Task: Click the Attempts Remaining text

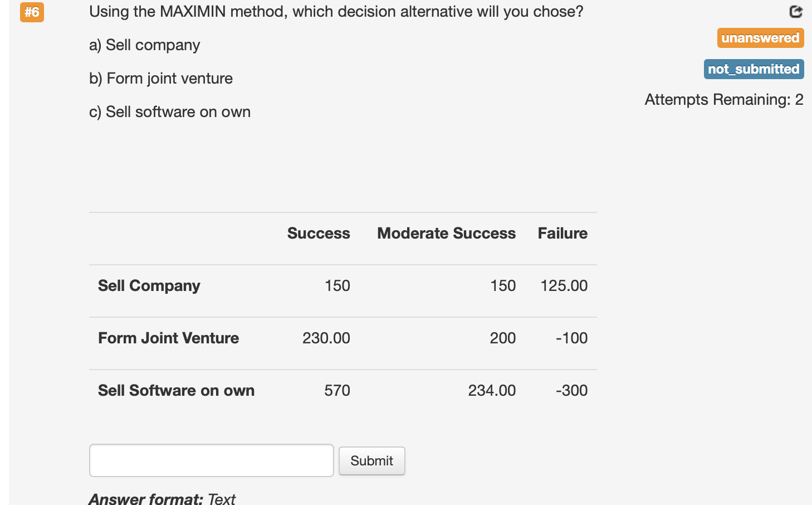Action: click(x=723, y=99)
